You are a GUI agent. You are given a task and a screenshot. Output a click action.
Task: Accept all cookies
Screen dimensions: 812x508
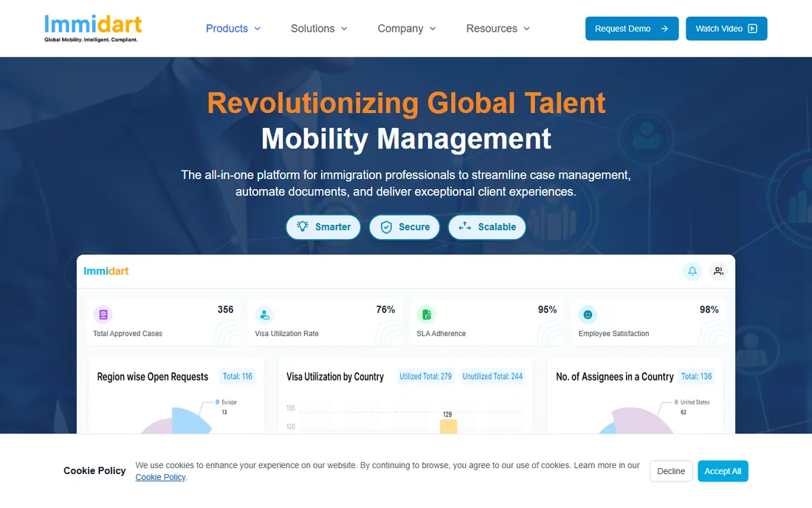click(x=723, y=471)
